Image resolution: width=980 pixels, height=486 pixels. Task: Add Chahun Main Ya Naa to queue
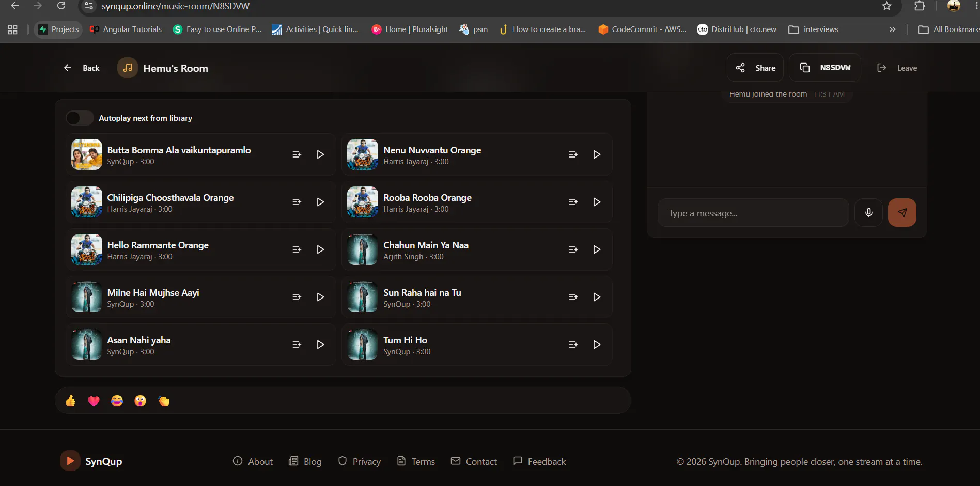[573, 249]
